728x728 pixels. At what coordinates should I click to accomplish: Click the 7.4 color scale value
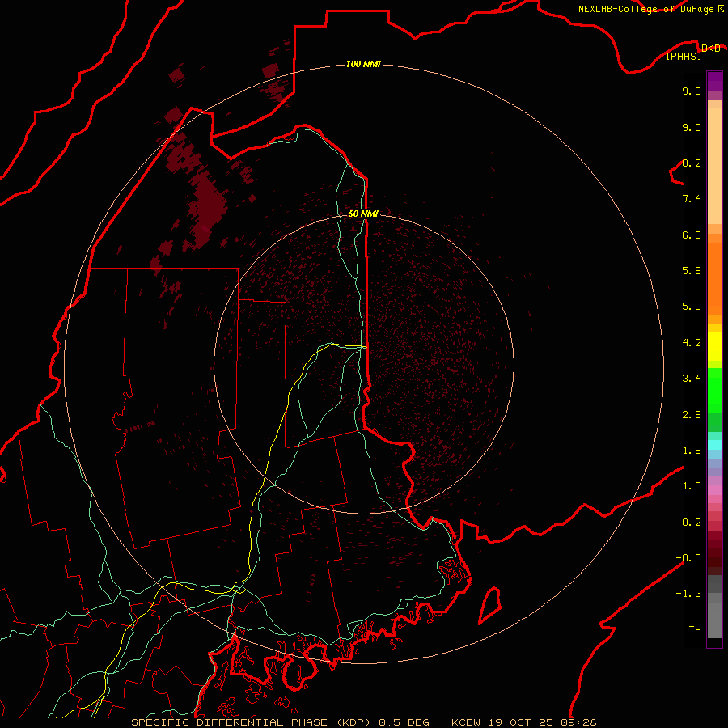pos(692,199)
